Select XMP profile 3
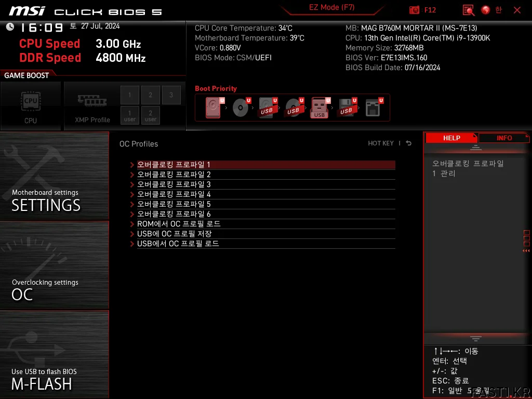The image size is (532, 399). coord(171,95)
